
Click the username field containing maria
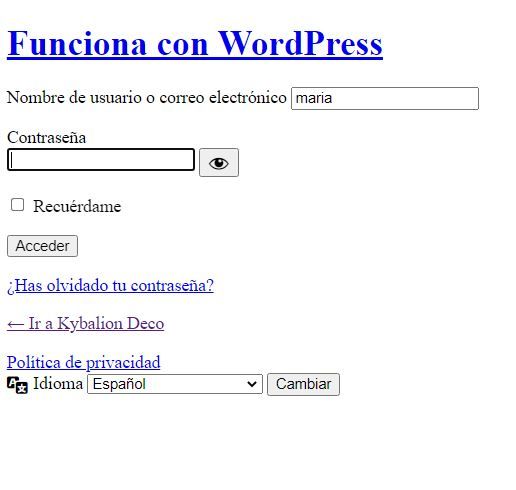click(x=385, y=98)
